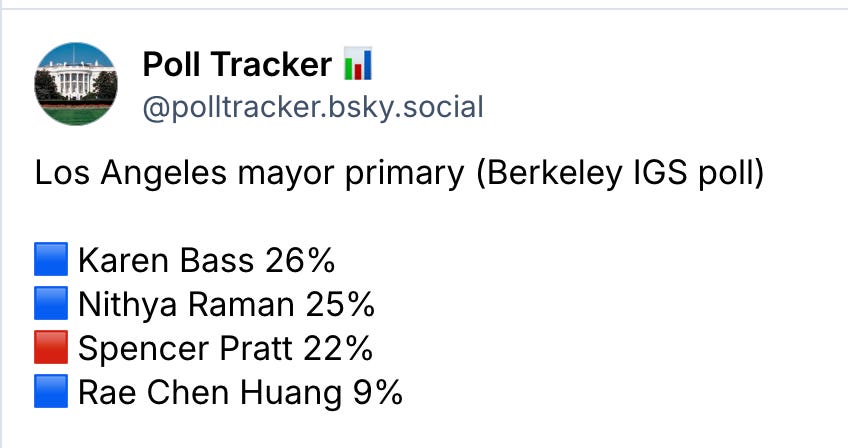Open the @polltracker.bsky.social handle link
This screenshot has width=848, height=448.
point(313,107)
